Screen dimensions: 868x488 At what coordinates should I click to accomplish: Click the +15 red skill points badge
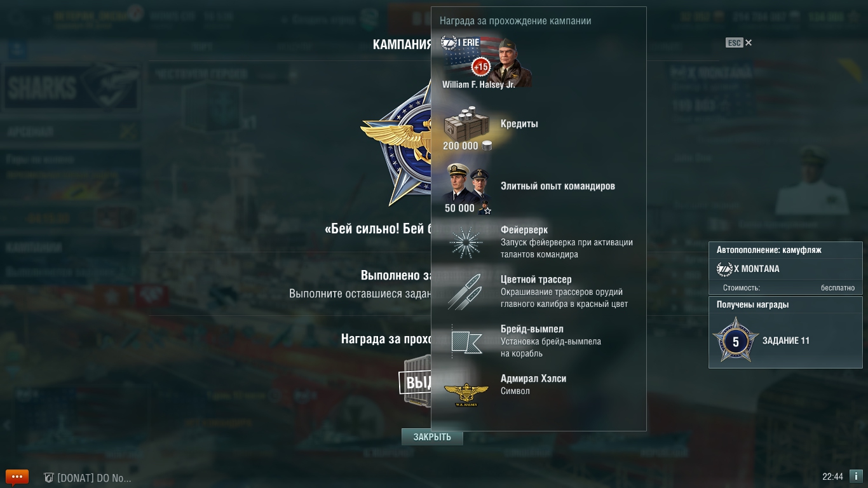[481, 67]
